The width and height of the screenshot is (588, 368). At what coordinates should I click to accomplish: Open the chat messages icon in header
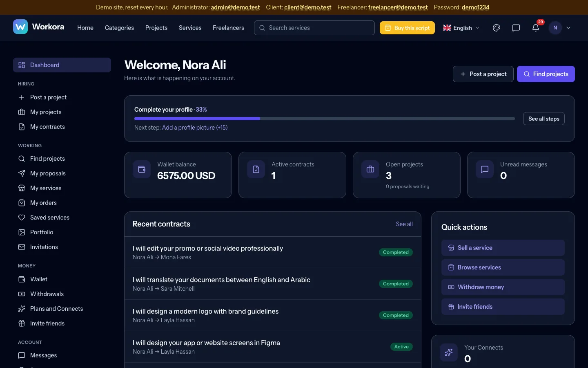516,28
